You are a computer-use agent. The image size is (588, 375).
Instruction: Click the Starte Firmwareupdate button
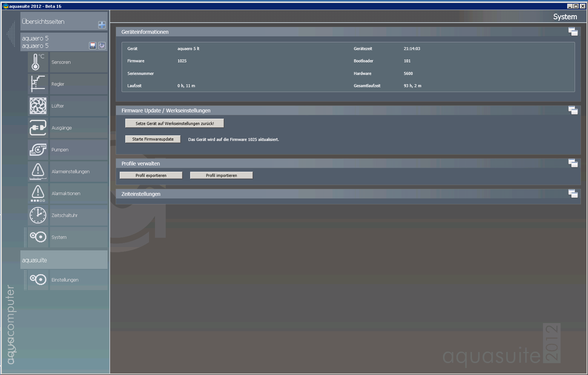tap(153, 139)
